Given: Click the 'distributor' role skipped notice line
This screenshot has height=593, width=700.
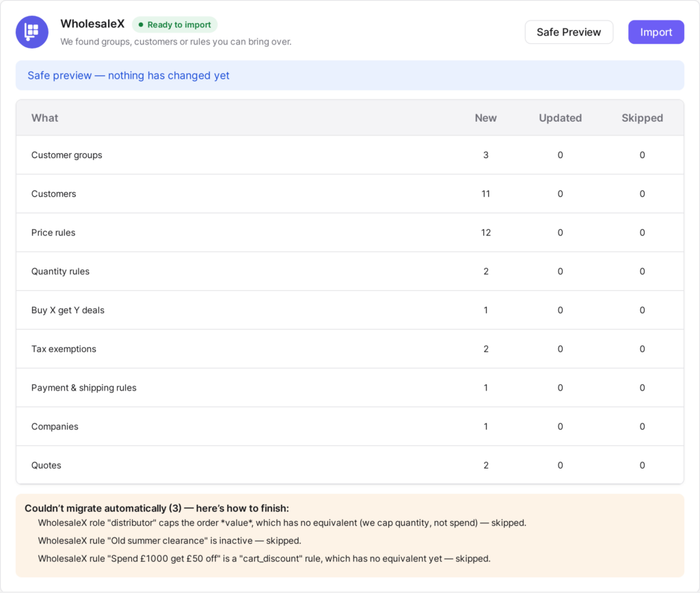Looking at the screenshot, I should 282,523.
